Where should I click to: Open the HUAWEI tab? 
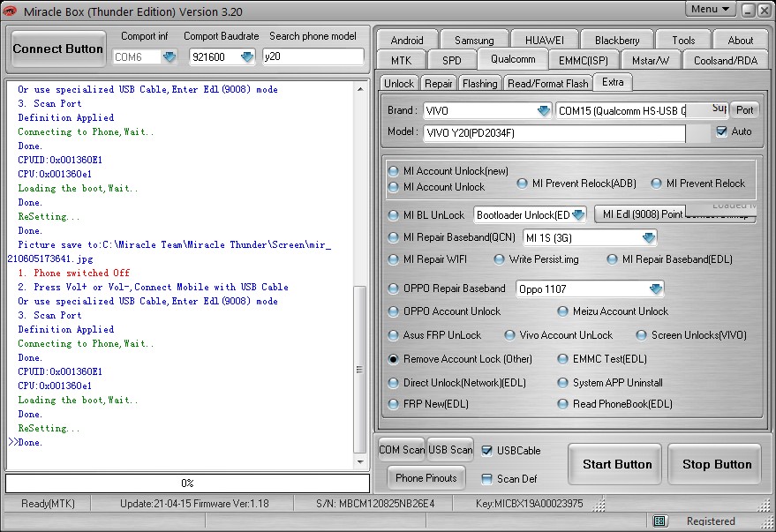(545, 40)
